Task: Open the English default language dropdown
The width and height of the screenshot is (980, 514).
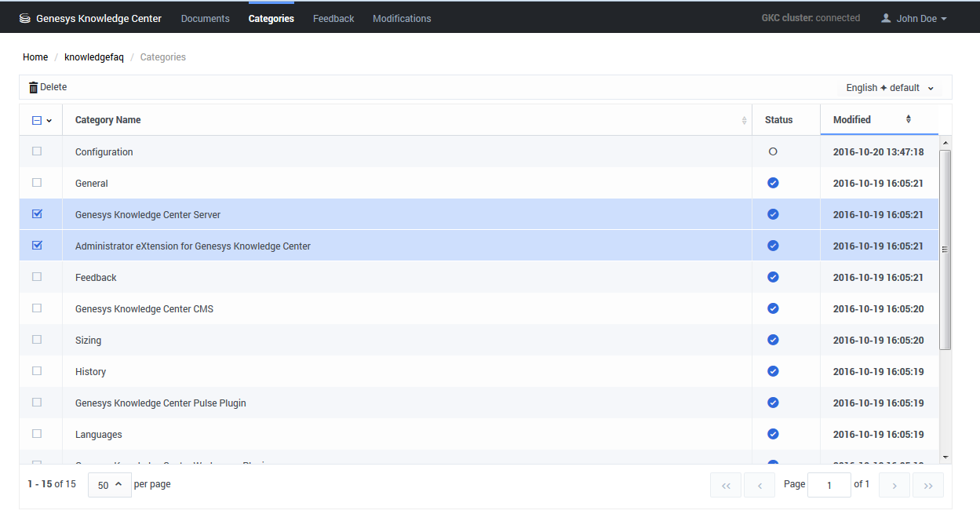Action: pos(890,88)
